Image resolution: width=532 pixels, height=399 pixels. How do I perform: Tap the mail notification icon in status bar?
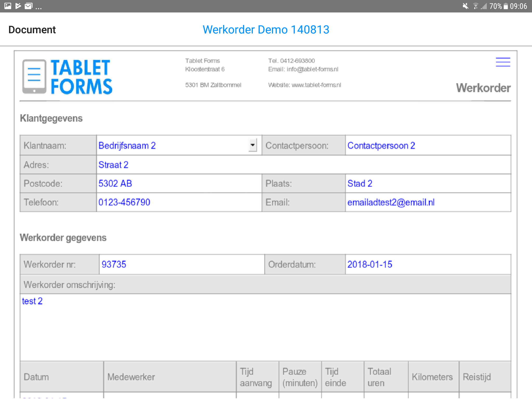point(28,6)
